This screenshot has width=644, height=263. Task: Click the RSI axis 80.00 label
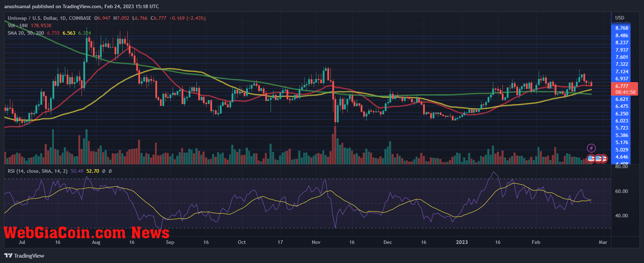621,166
